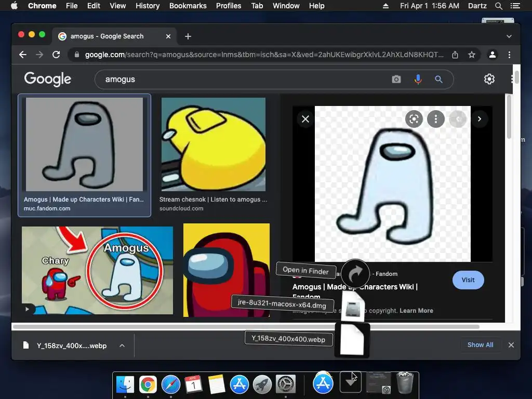Click the Google logo
The height and width of the screenshot is (399, 532).
click(47, 79)
